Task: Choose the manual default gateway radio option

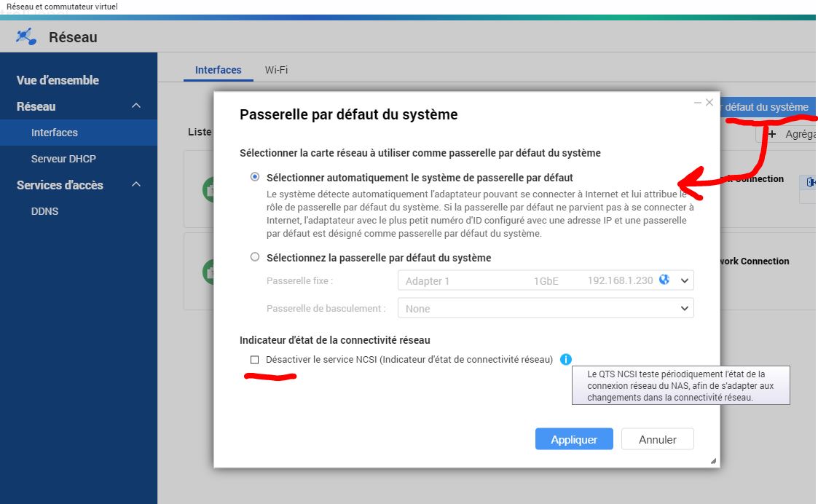Action: [x=254, y=257]
